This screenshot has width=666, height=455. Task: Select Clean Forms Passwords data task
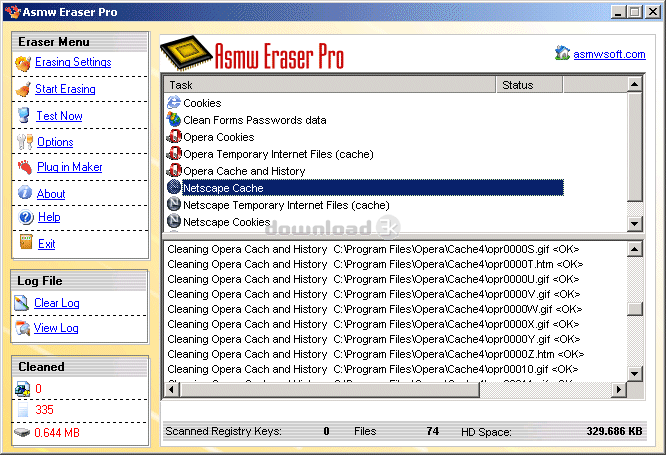pyautogui.click(x=254, y=120)
